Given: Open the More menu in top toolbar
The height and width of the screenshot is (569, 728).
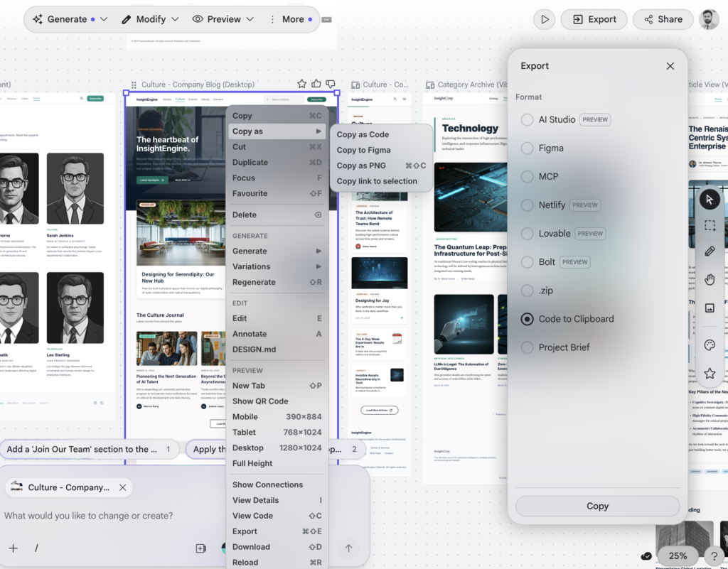Looking at the screenshot, I should pyautogui.click(x=291, y=19).
